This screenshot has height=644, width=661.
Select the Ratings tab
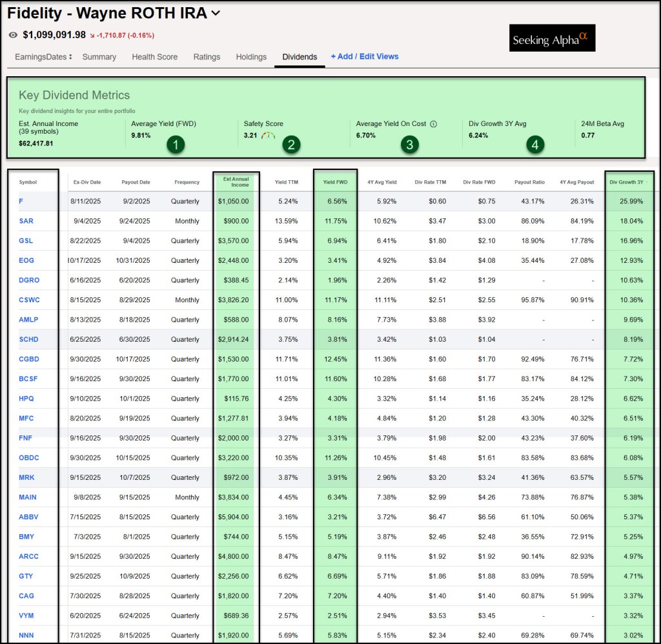coord(207,57)
